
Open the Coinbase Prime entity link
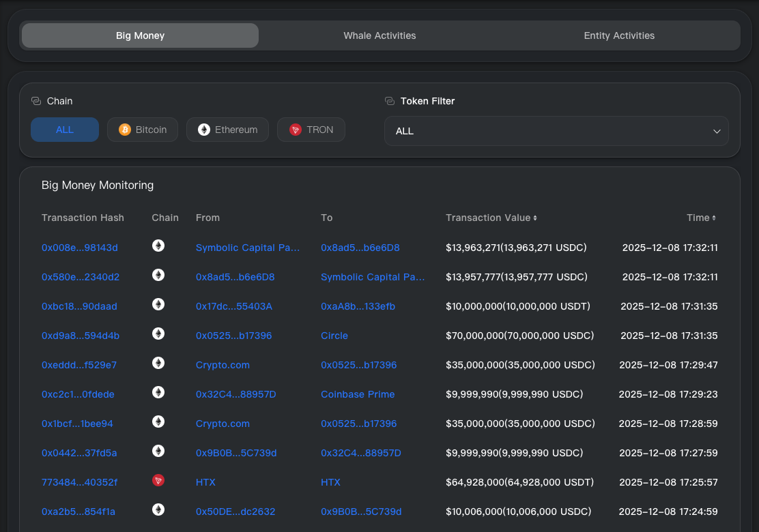coord(358,394)
